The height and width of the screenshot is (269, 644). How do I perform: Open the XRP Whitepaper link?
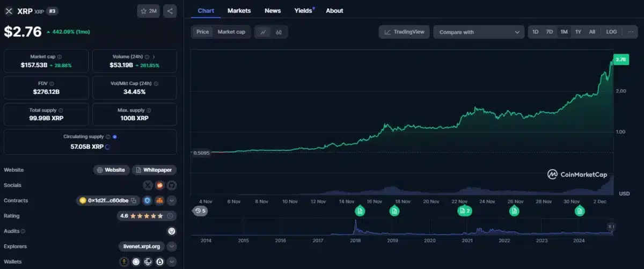(155, 170)
